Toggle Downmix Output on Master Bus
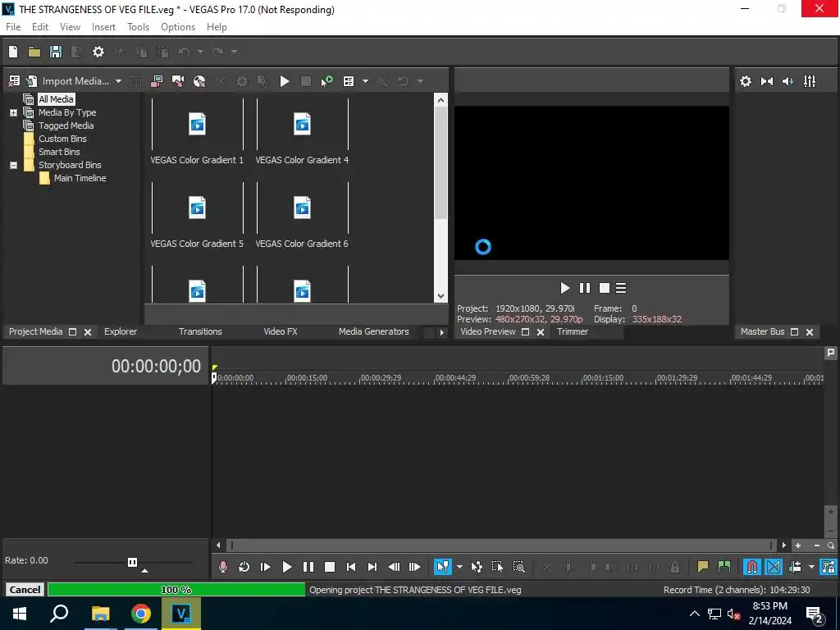Screen dimensions: 840x630 (767, 81)
